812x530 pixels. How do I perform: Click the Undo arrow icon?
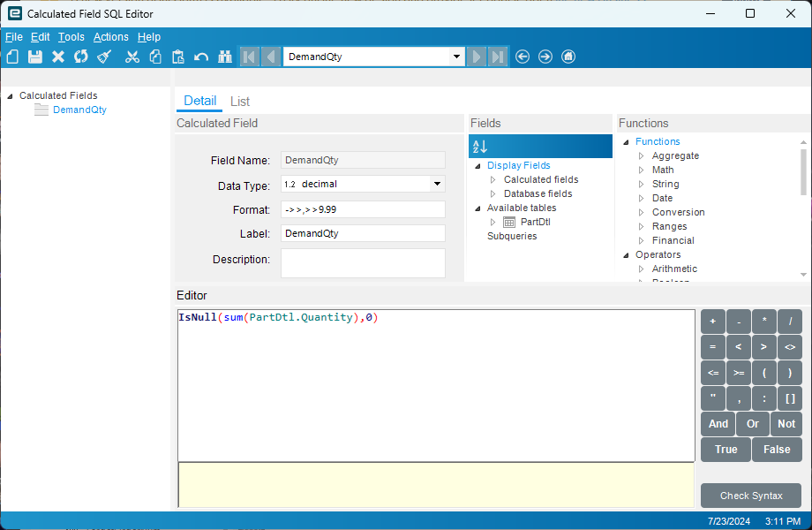pos(201,57)
